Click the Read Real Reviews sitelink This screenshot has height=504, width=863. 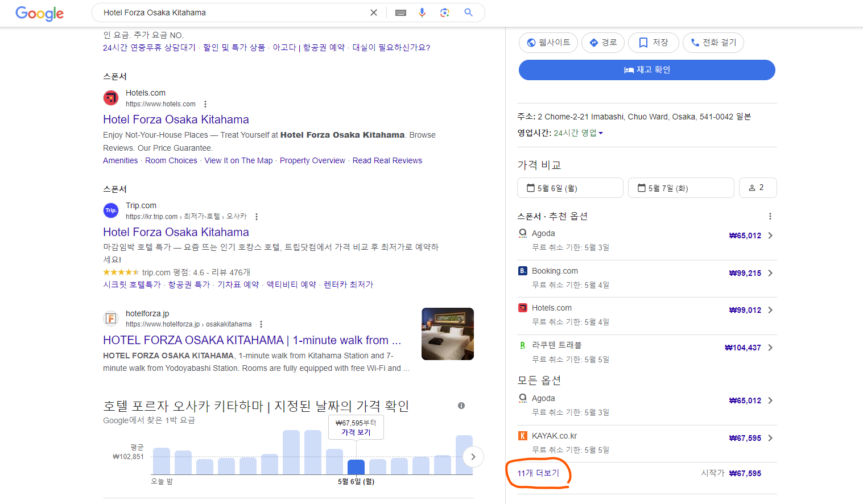click(387, 160)
